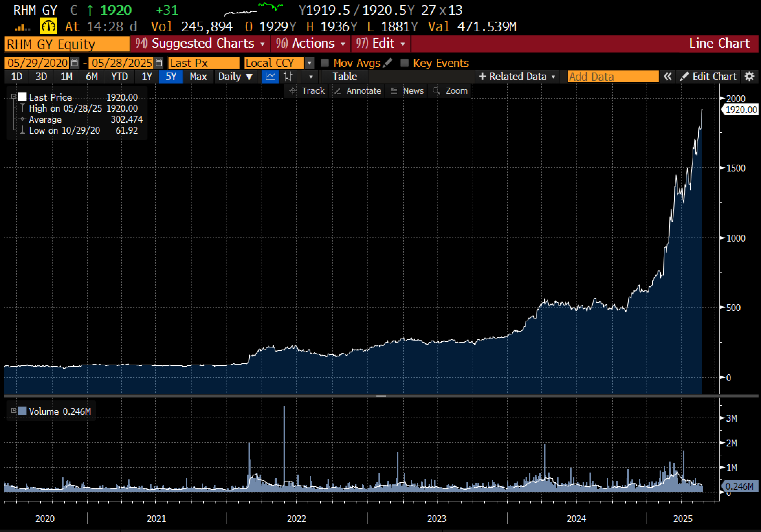Open the Daily periodicity dropdown
The height and width of the screenshot is (532, 761).
pyautogui.click(x=235, y=76)
